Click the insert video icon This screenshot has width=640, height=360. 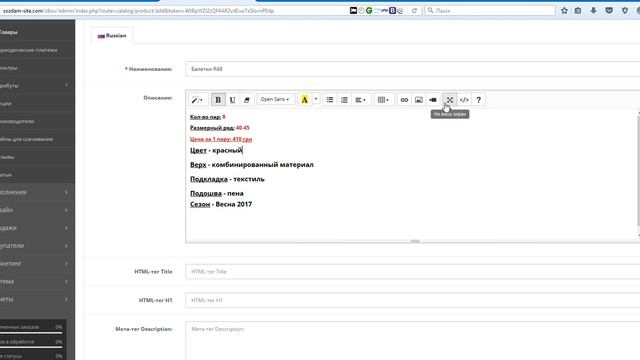point(433,100)
